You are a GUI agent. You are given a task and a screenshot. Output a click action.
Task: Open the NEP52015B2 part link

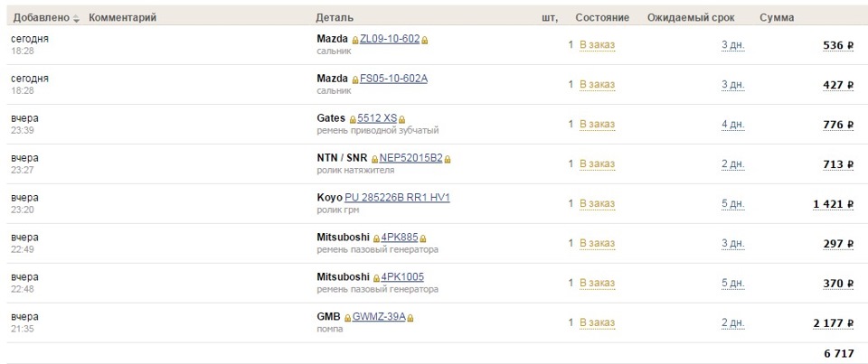pos(410,158)
